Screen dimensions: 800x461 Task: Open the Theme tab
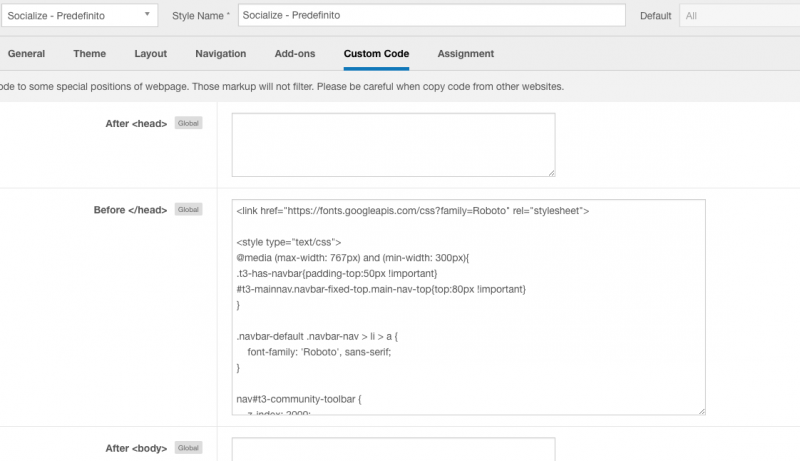click(89, 54)
